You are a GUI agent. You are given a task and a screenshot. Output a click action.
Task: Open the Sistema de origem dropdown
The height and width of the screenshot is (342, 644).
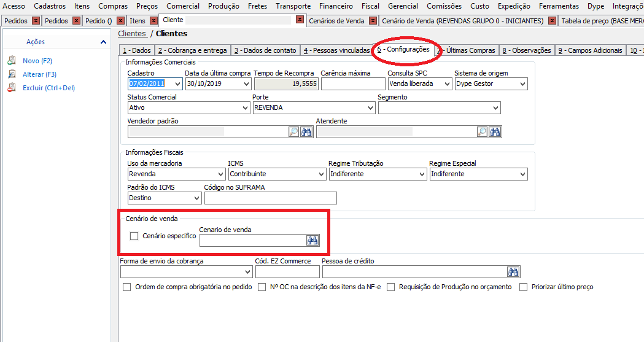523,84
